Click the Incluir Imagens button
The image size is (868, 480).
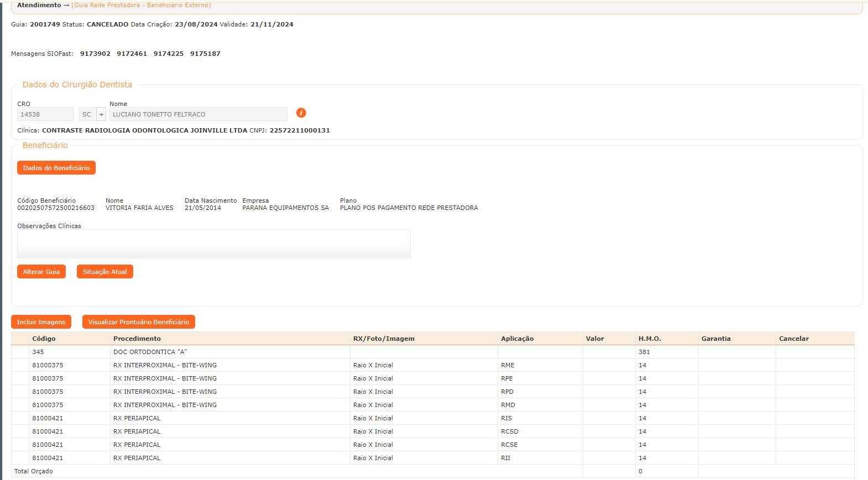tap(41, 322)
